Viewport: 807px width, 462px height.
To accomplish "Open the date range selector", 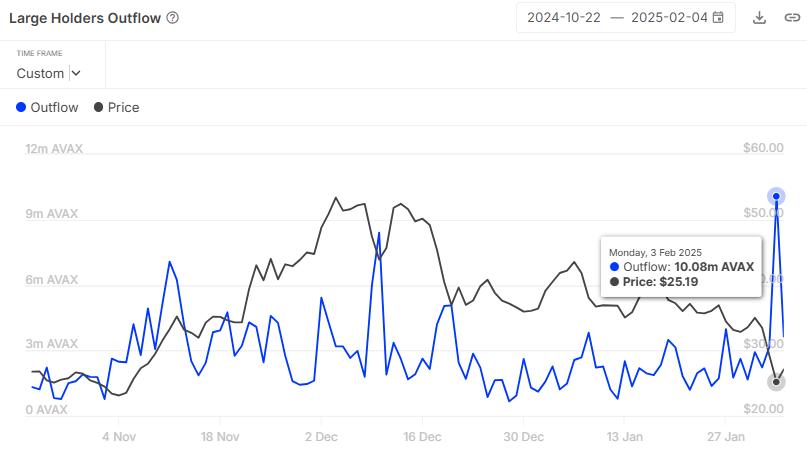I will pos(626,17).
